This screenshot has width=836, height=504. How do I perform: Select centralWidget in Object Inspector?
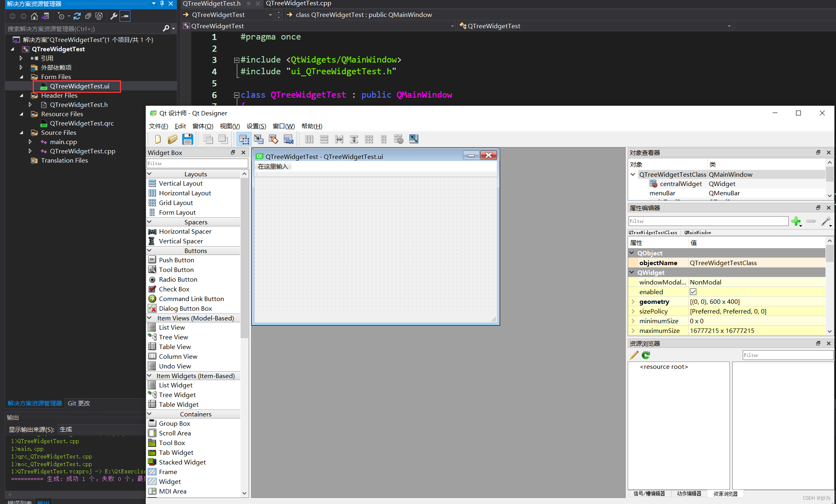[x=681, y=184]
